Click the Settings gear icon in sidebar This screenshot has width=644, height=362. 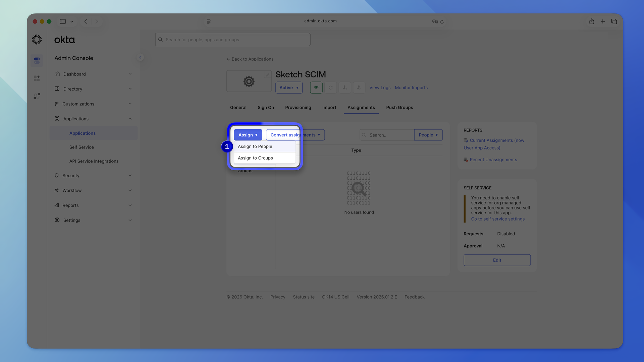pyautogui.click(x=57, y=220)
